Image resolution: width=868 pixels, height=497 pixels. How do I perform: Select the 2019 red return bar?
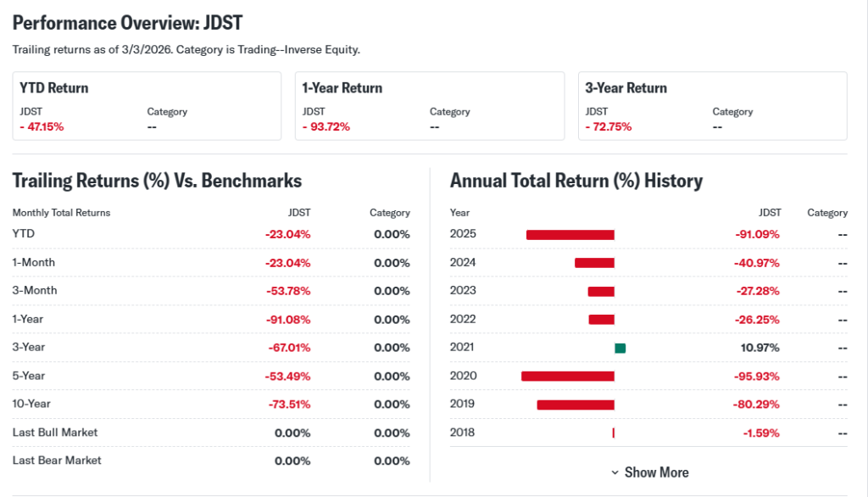[576, 405]
